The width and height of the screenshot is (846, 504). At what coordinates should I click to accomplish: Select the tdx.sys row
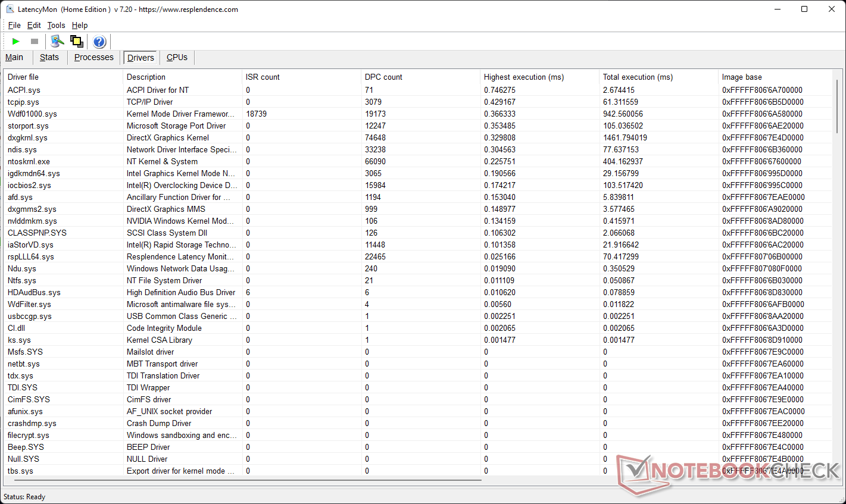(x=419, y=375)
